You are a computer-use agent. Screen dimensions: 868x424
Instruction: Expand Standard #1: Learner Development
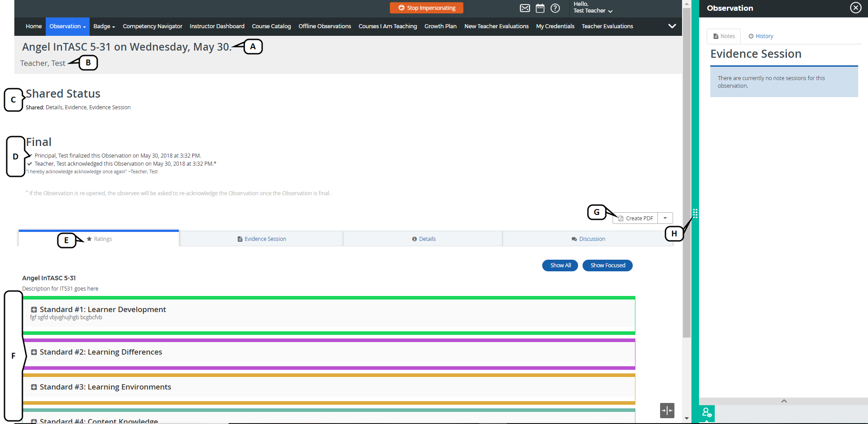tap(34, 310)
